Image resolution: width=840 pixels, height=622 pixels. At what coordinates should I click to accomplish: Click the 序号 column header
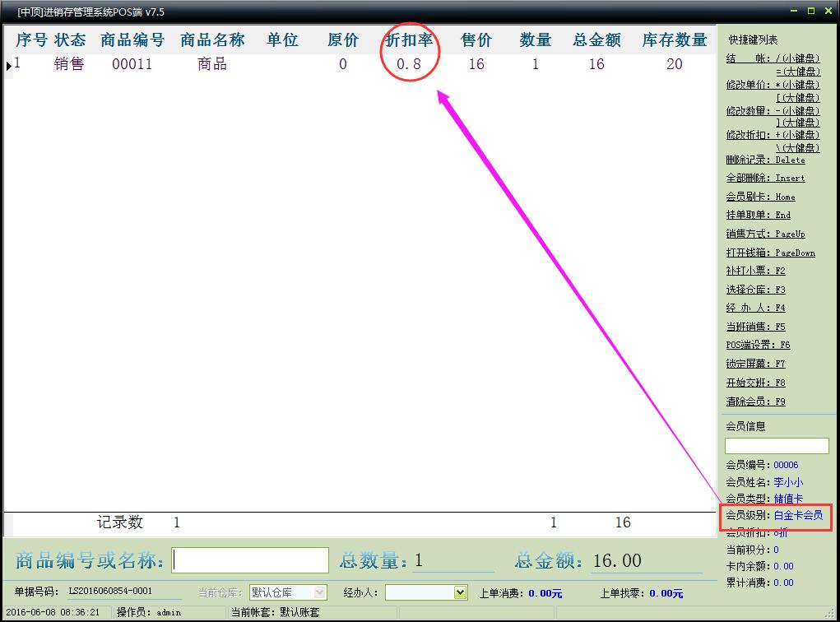click(x=31, y=39)
